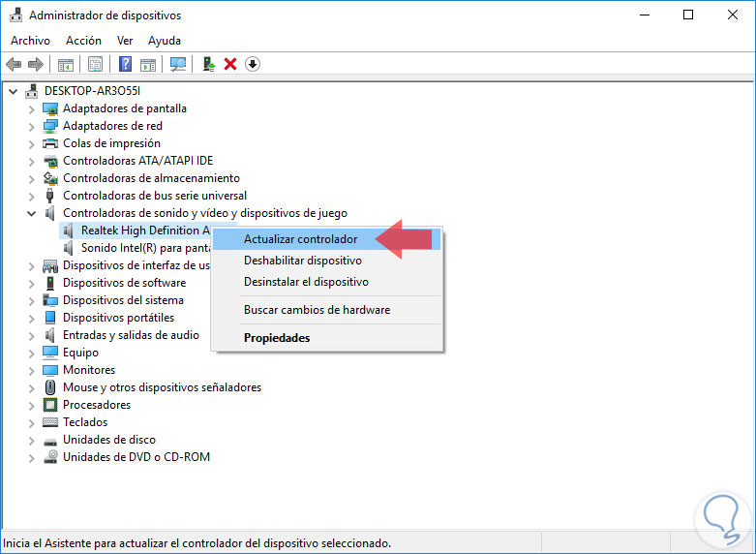This screenshot has height=554, width=756.
Task: Select Realtek High Definition device text
Action: click(145, 231)
